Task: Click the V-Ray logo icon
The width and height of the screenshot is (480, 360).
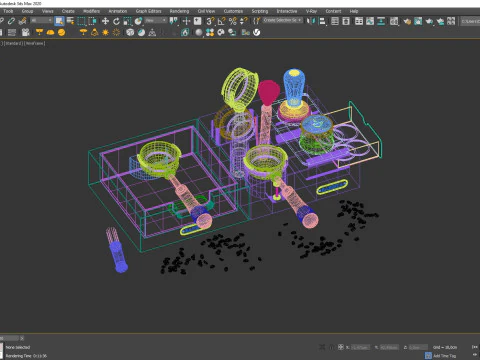Action: [x=256, y=32]
